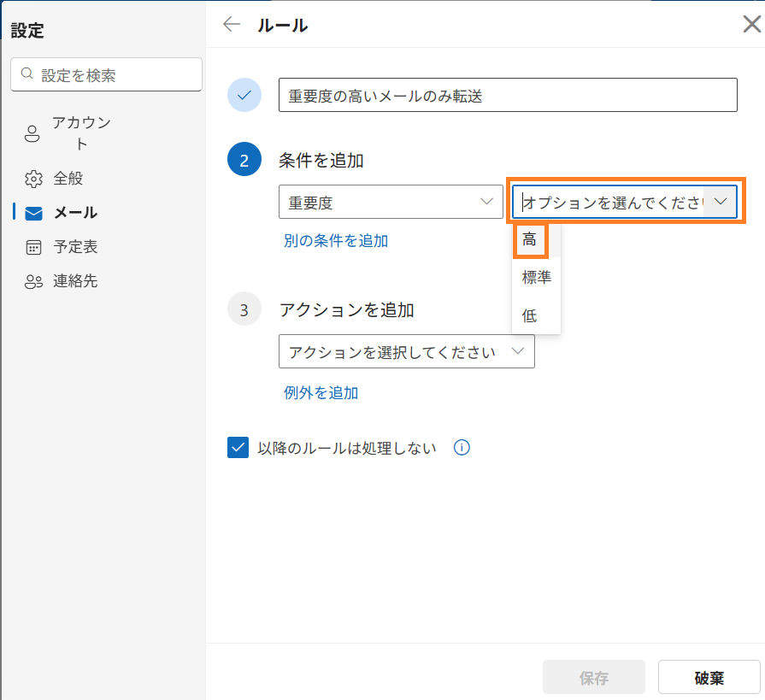Uncheck 以降のルールは処理しない checkbox
The image size is (765, 700).
point(238,448)
